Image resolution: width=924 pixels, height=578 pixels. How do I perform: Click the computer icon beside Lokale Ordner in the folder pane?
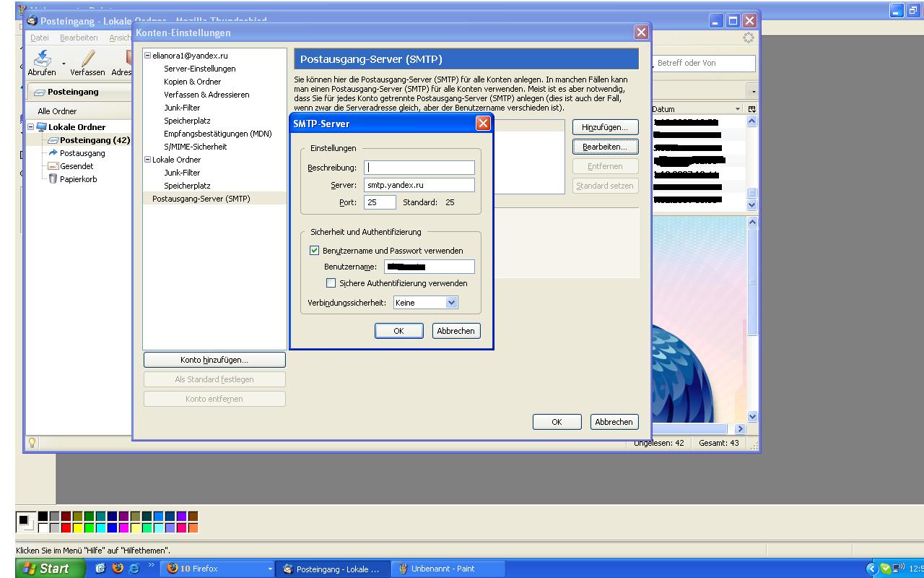tap(42, 127)
